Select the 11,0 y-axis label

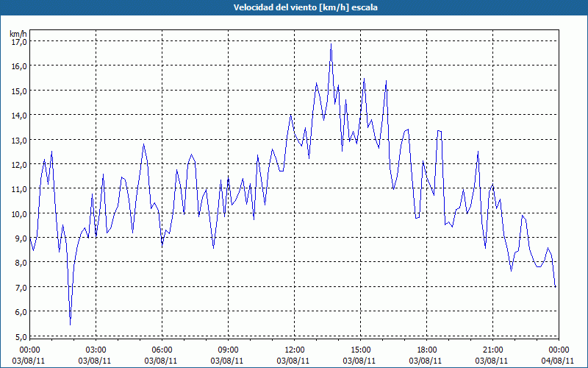pos(20,189)
